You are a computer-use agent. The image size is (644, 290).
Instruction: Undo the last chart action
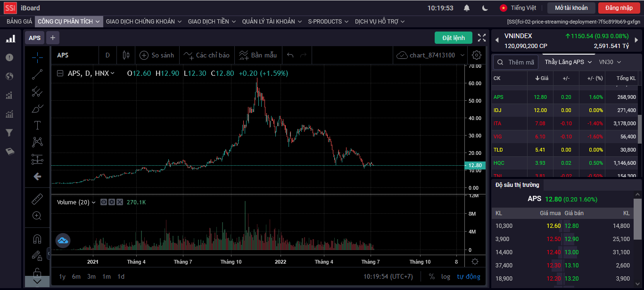pos(290,55)
